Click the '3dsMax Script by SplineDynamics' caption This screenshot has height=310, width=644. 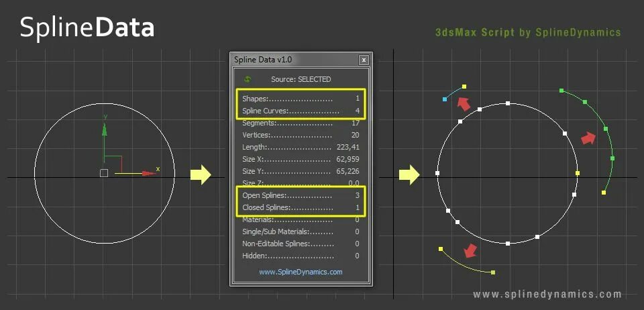coord(528,32)
